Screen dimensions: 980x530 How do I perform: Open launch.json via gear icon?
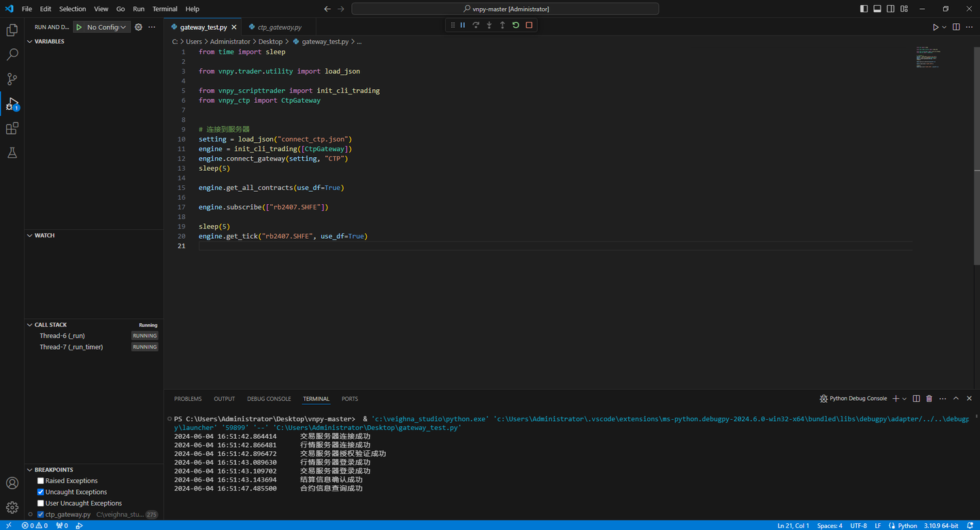point(138,27)
